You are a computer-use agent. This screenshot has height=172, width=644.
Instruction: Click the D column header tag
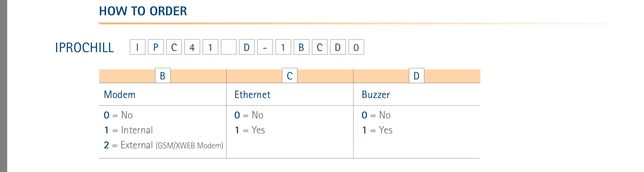(417, 76)
